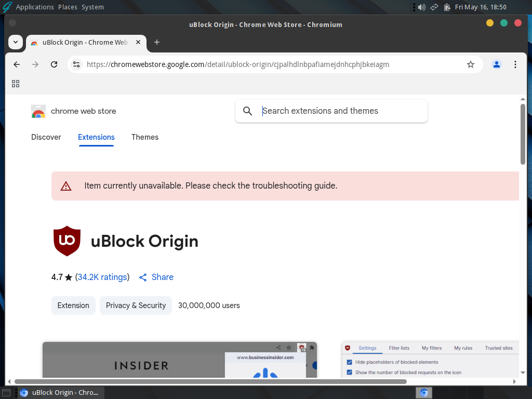Toggle Hide placeholders of blocked elements checkbox
The image size is (532, 399).
pos(350,362)
